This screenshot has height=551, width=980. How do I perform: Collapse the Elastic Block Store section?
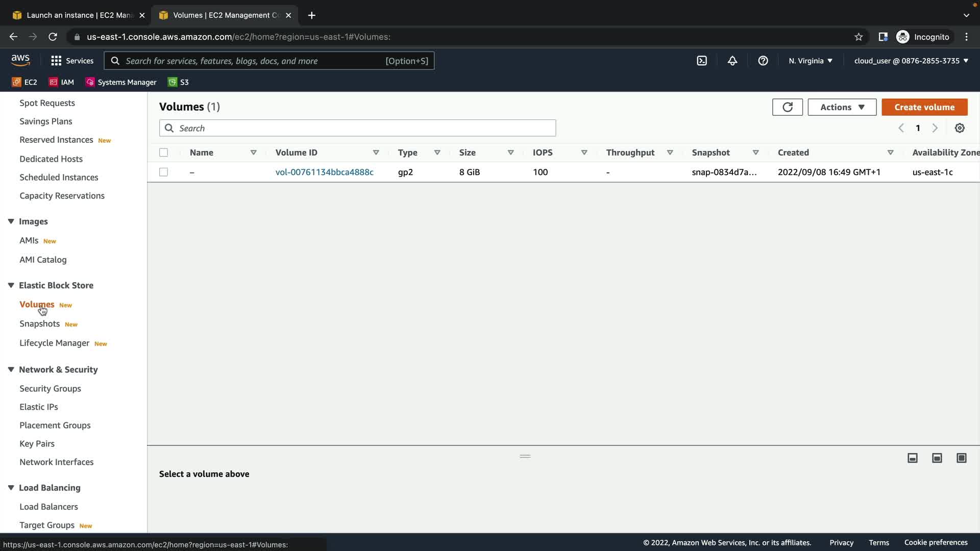[11, 285]
